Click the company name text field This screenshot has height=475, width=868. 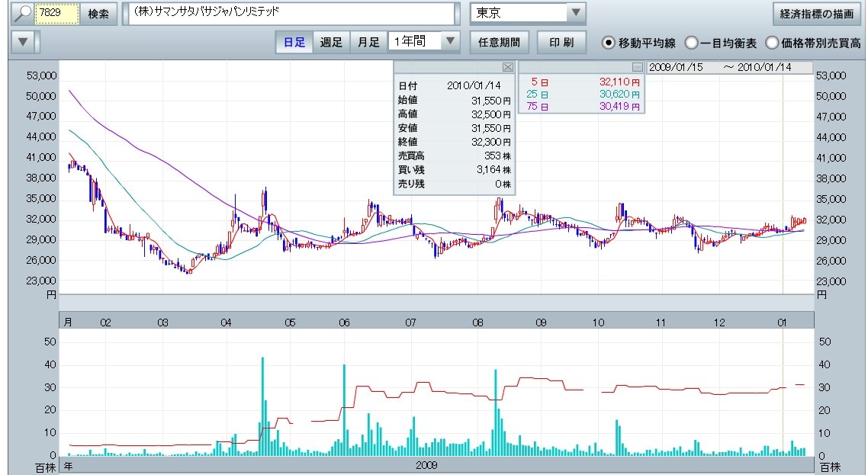(290, 14)
